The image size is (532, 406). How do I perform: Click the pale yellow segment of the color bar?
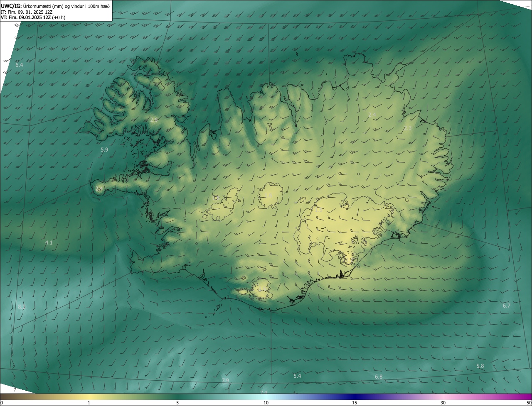tap(89, 396)
